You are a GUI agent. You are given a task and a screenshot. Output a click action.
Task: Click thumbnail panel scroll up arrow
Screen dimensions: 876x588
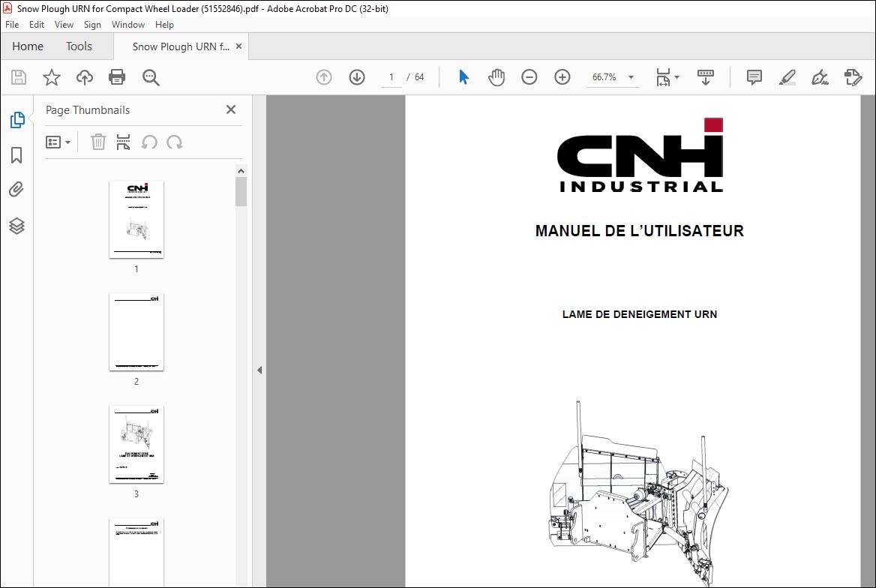[241, 171]
